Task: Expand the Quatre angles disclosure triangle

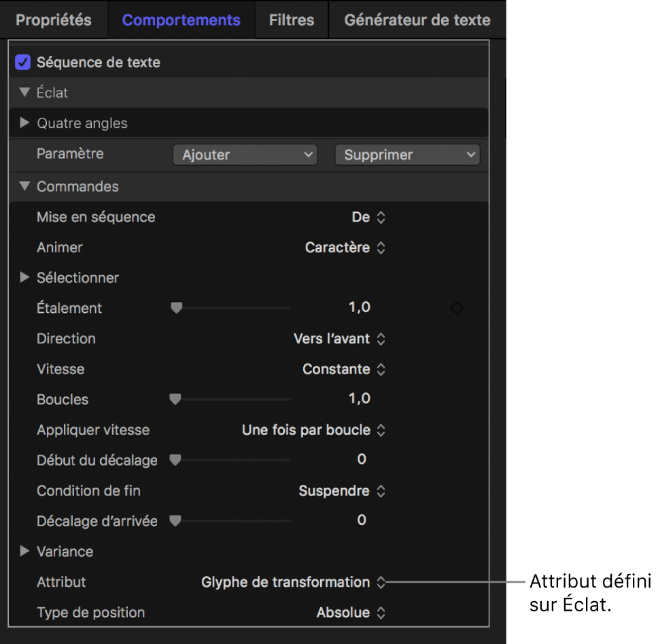Action: pyautogui.click(x=25, y=123)
